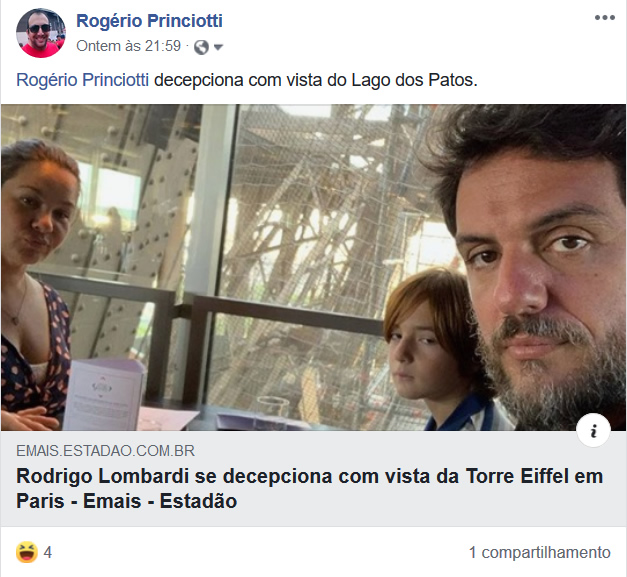The image size is (627, 577).
Task: Click the EMAIS.ESTADAO.COM.BR source domain
Action: coord(106,451)
